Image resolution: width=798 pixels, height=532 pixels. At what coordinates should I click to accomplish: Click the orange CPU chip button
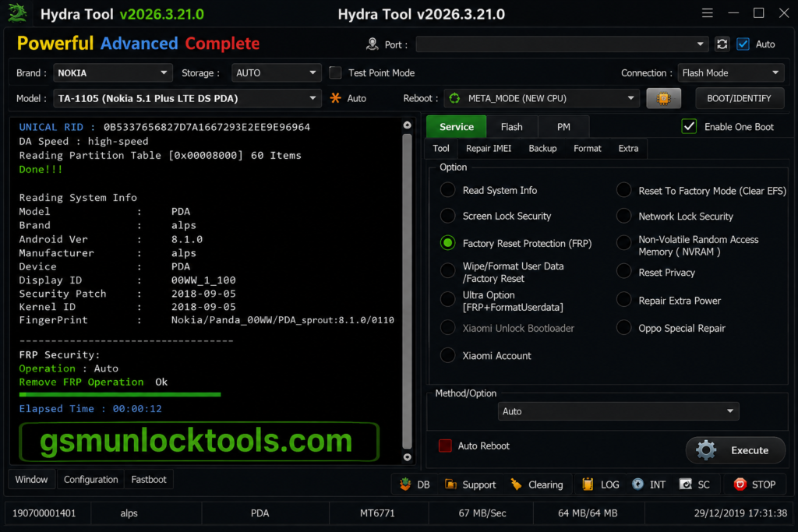(x=663, y=98)
